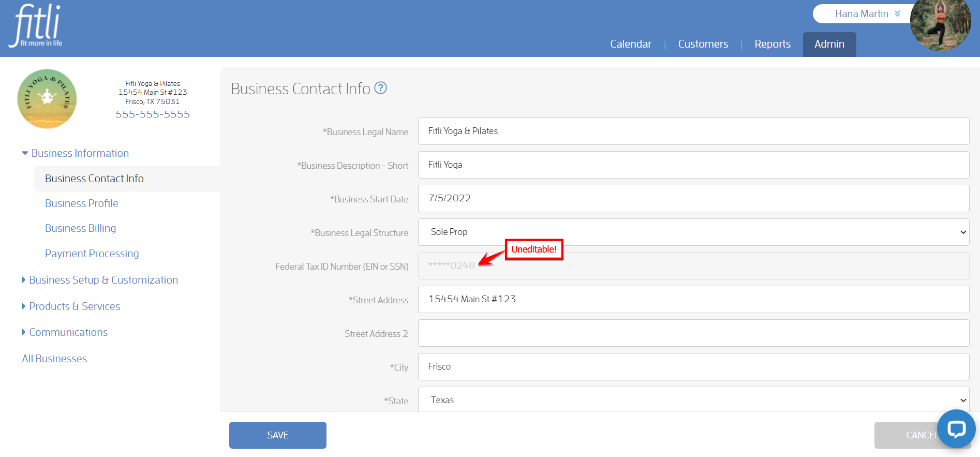Open Business Billing page
The height and width of the screenshot is (457, 980).
(x=81, y=228)
